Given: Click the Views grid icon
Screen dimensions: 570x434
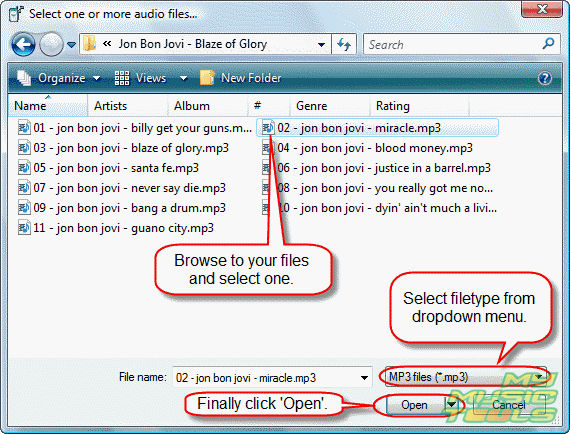Looking at the screenshot, I should [122, 78].
